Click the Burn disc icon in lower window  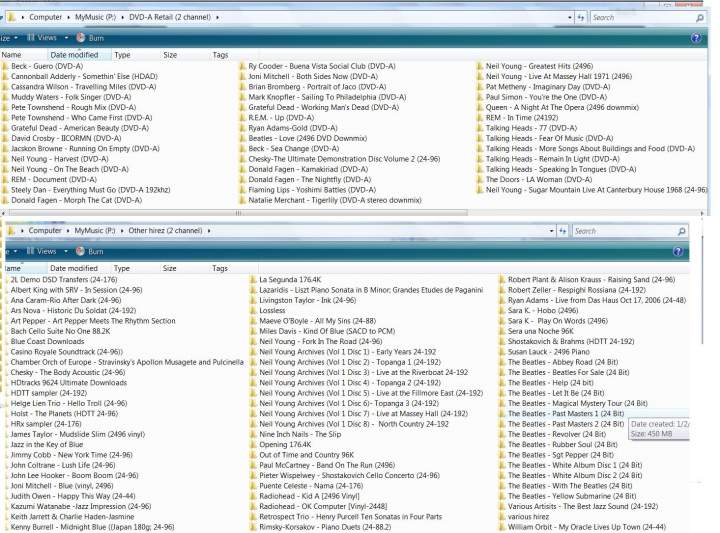(x=80, y=251)
